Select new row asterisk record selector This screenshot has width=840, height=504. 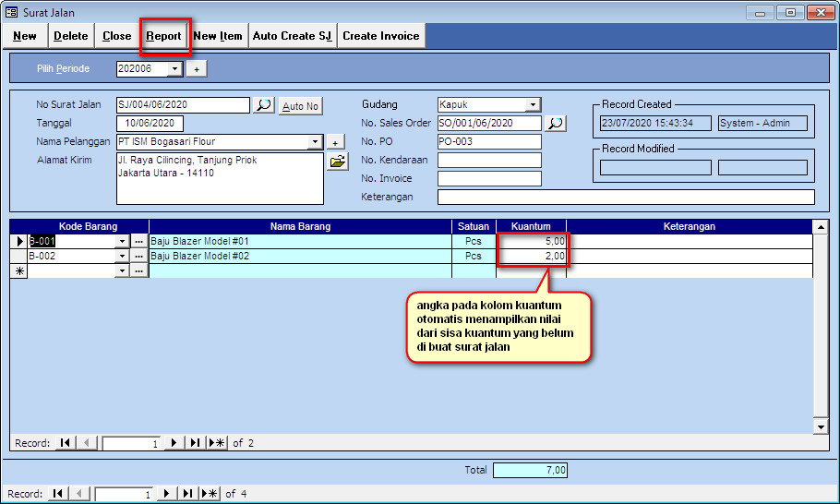(19, 271)
